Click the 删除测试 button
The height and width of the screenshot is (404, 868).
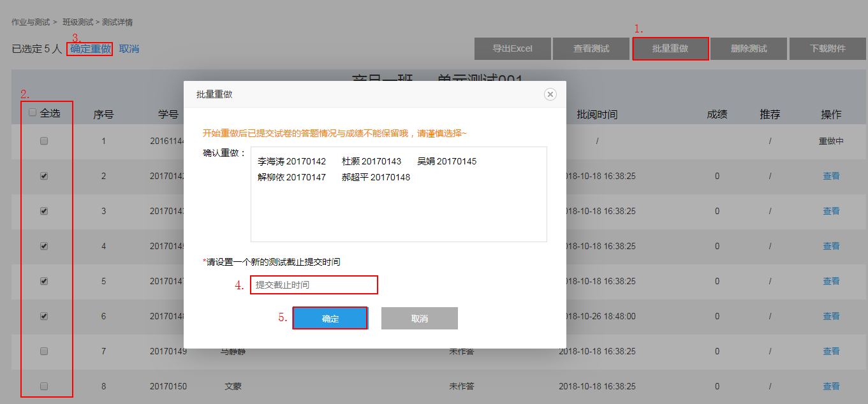[x=749, y=48]
